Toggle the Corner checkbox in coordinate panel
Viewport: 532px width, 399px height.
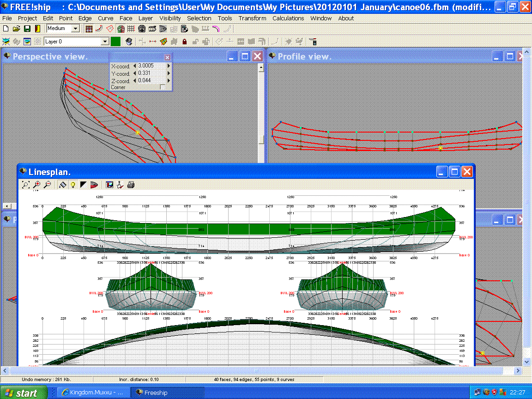(x=162, y=87)
